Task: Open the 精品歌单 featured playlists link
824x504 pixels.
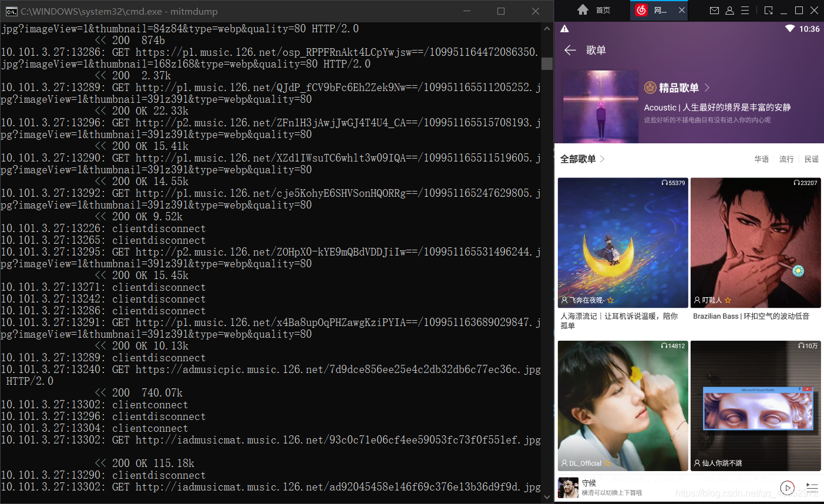Action: (679, 88)
